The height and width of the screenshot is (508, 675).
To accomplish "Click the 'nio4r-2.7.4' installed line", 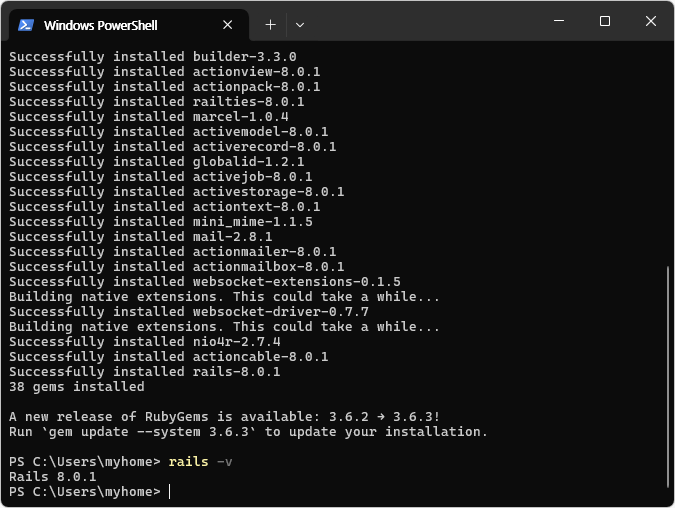I will coord(144,342).
